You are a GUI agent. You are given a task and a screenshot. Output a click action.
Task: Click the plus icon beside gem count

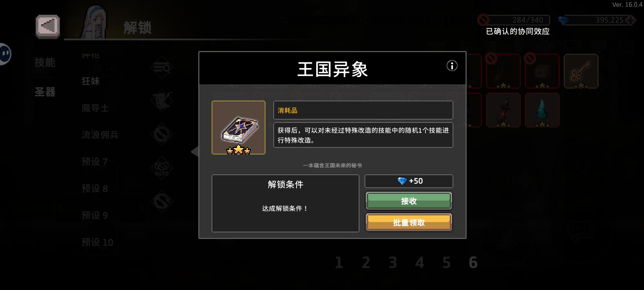point(631,20)
